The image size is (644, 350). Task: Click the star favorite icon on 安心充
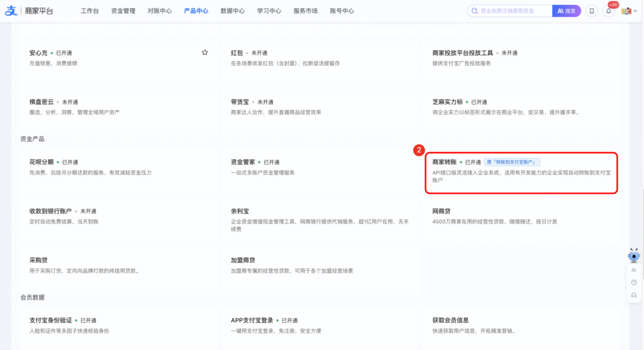pos(204,53)
